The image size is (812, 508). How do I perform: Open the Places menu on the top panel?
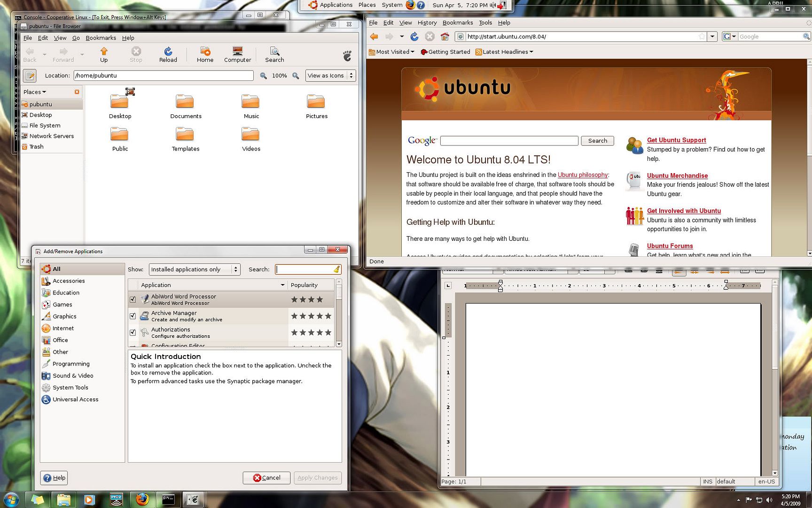click(367, 5)
